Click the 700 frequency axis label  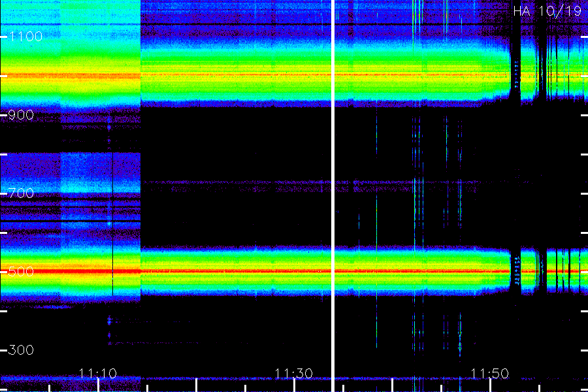click(21, 193)
